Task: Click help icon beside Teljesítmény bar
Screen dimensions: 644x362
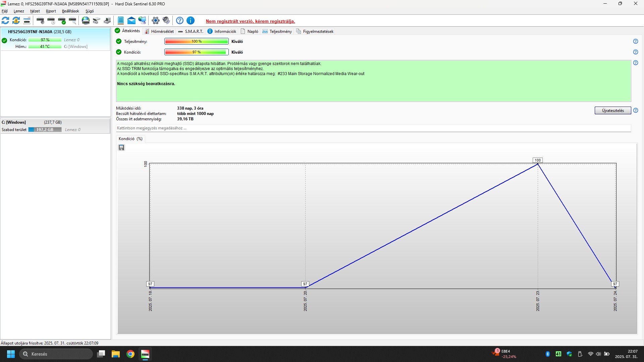Action: (635, 41)
